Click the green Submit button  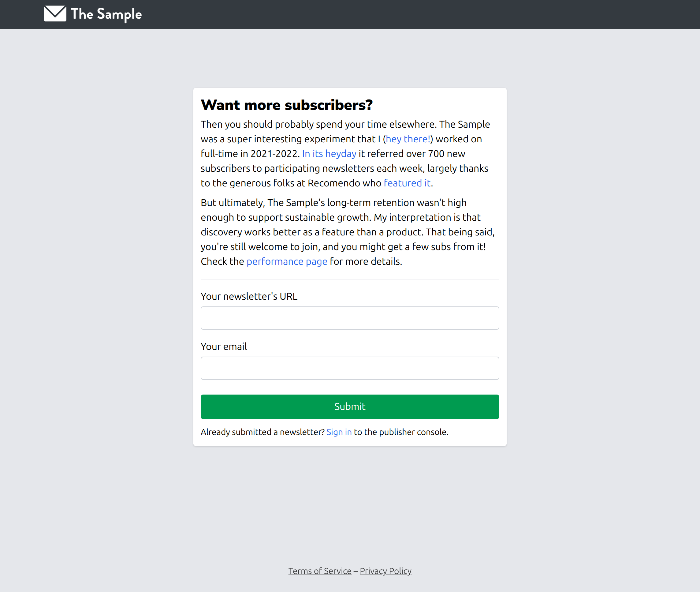coord(350,407)
